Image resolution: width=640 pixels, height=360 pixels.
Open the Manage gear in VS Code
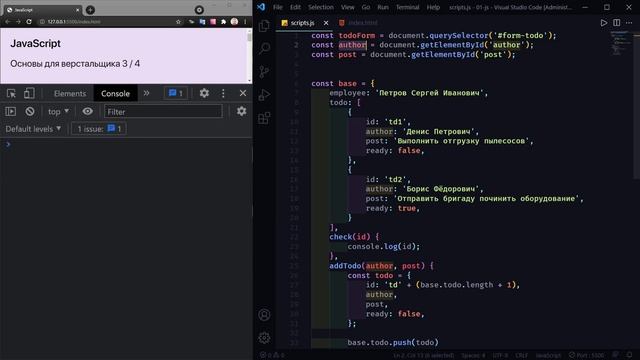264,338
